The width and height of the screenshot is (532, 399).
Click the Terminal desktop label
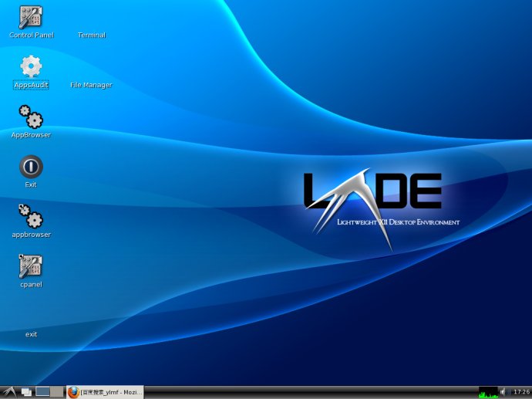(92, 35)
